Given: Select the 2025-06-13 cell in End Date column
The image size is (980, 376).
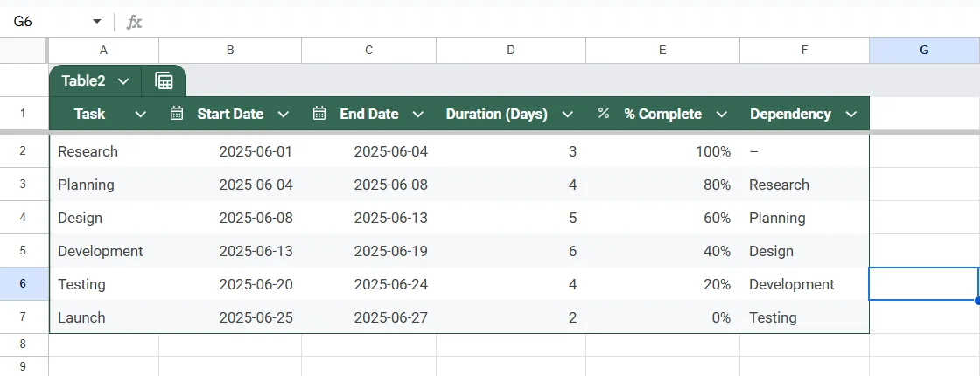Looking at the screenshot, I should pos(368,218).
